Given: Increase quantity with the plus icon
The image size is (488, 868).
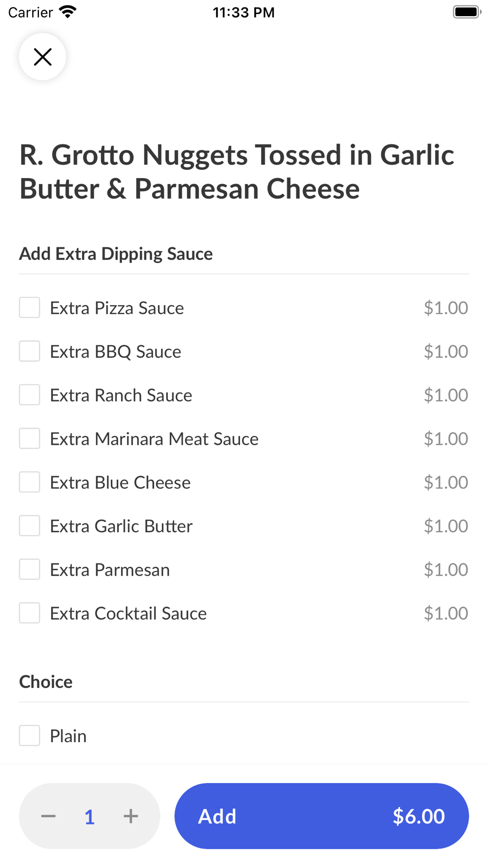Looking at the screenshot, I should click(x=131, y=816).
